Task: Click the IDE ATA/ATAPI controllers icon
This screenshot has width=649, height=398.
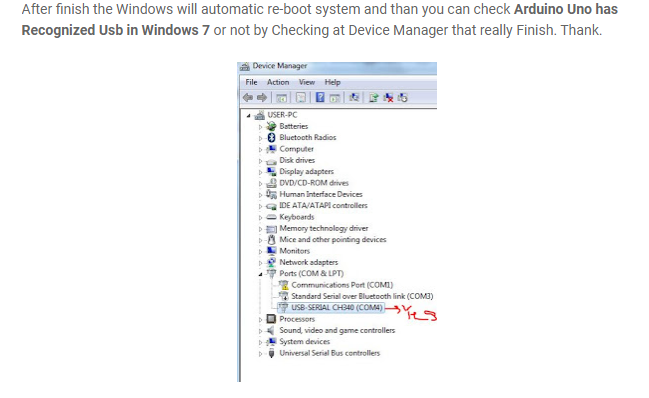Action: [x=272, y=206]
